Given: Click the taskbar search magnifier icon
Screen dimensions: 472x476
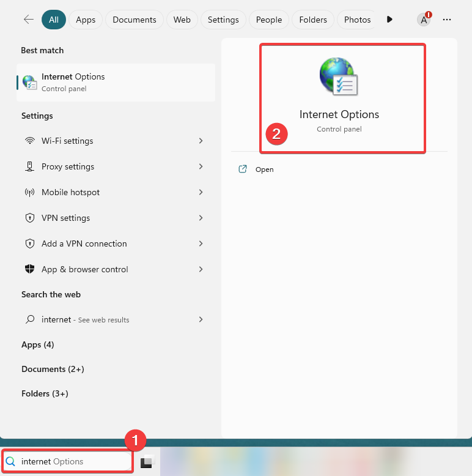Looking at the screenshot, I should pyautogui.click(x=10, y=461).
